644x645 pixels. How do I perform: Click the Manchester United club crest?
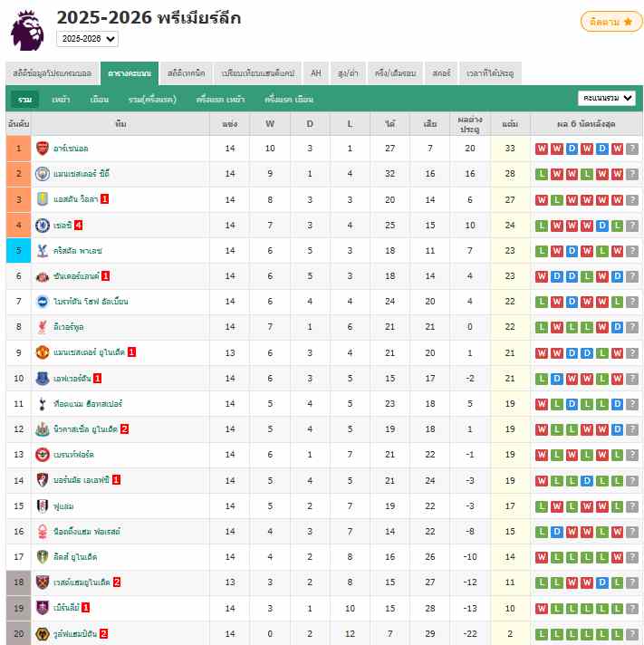(43, 352)
